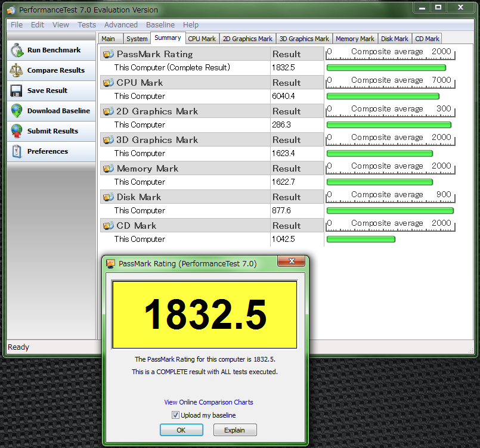Open the Help menu
The width and height of the screenshot is (480, 448).
click(x=191, y=25)
